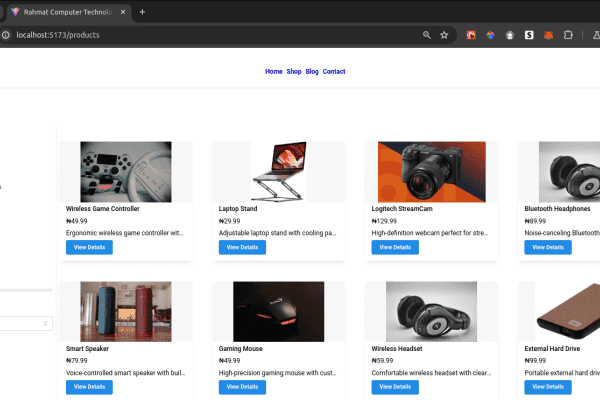Click the 'Voice-controlled smart speaker' description

point(126,373)
